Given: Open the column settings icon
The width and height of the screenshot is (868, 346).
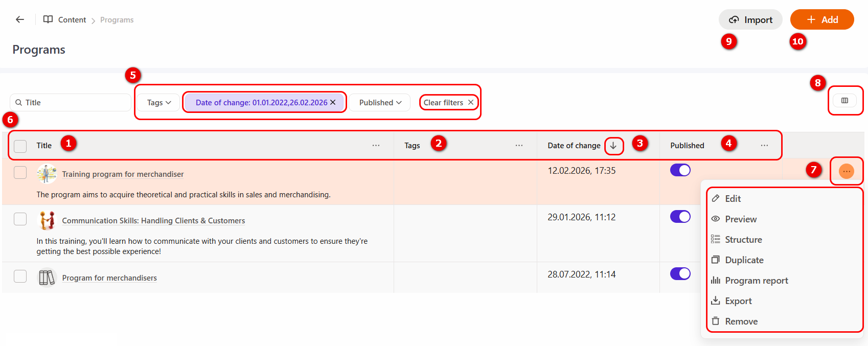Looking at the screenshot, I should (x=844, y=101).
